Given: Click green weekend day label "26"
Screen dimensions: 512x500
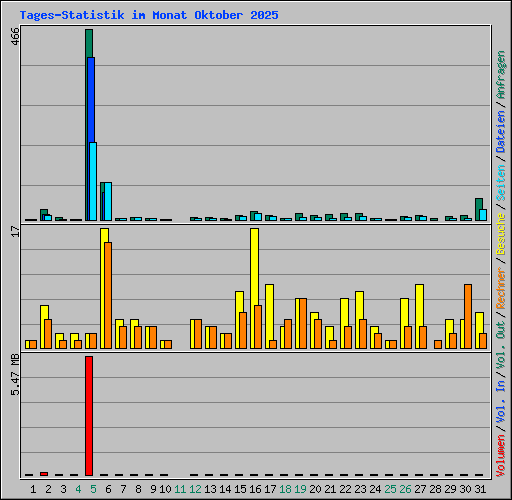Looking at the screenshot, I should (405, 489).
